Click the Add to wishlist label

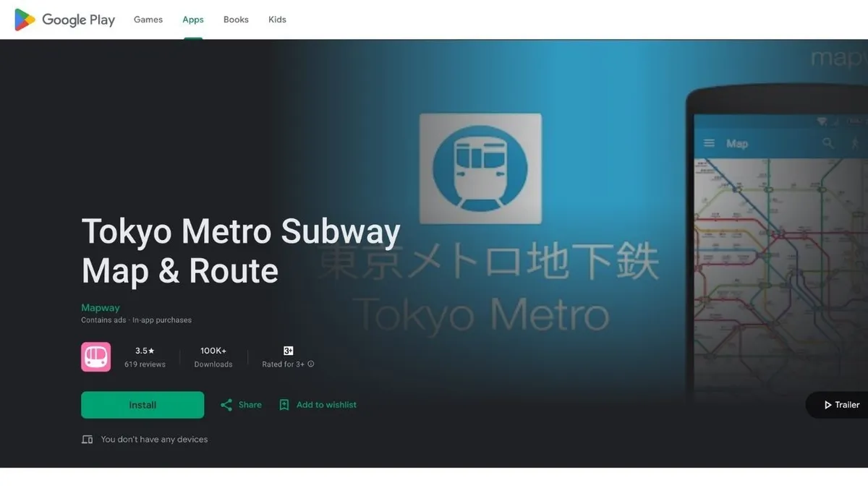326,405
